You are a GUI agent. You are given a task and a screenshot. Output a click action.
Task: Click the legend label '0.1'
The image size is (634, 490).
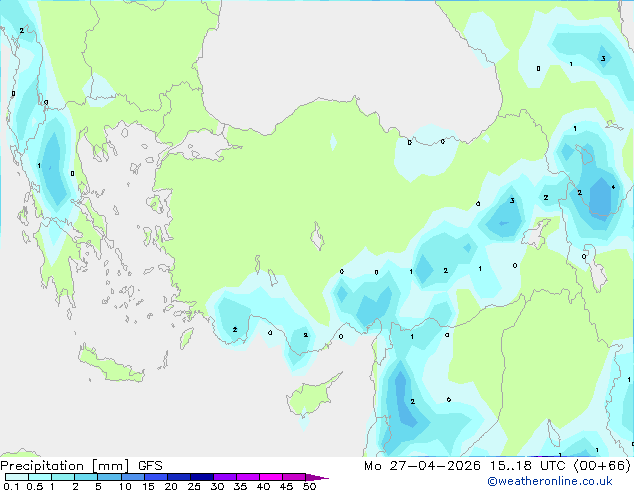point(11,486)
